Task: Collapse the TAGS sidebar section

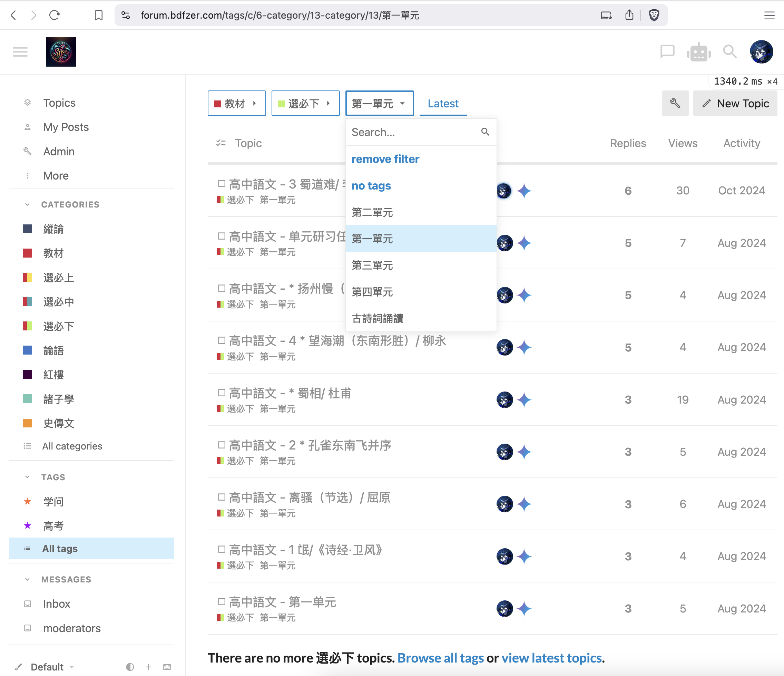Action: (x=27, y=477)
